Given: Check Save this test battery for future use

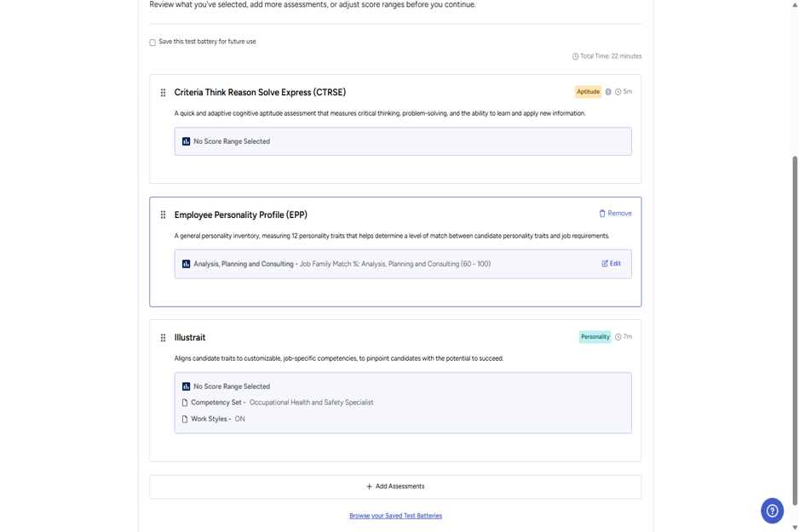Looking at the screenshot, I should 152,43.
